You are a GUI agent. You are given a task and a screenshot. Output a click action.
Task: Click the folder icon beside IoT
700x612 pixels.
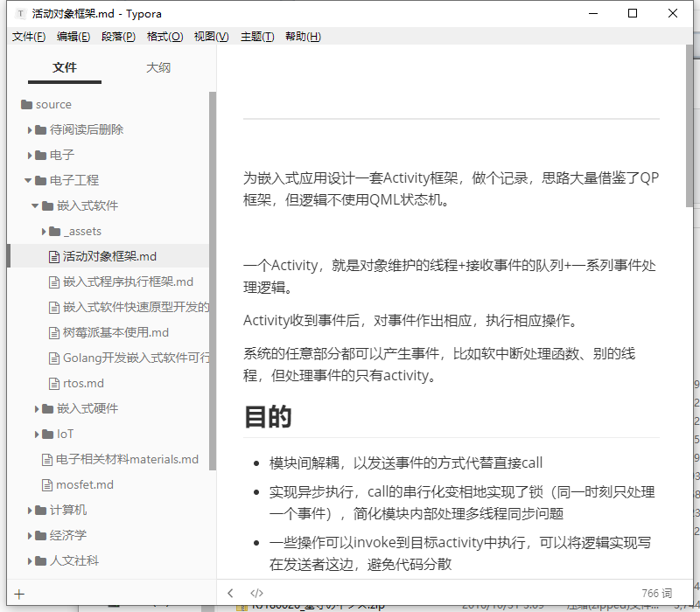(x=47, y=435)
